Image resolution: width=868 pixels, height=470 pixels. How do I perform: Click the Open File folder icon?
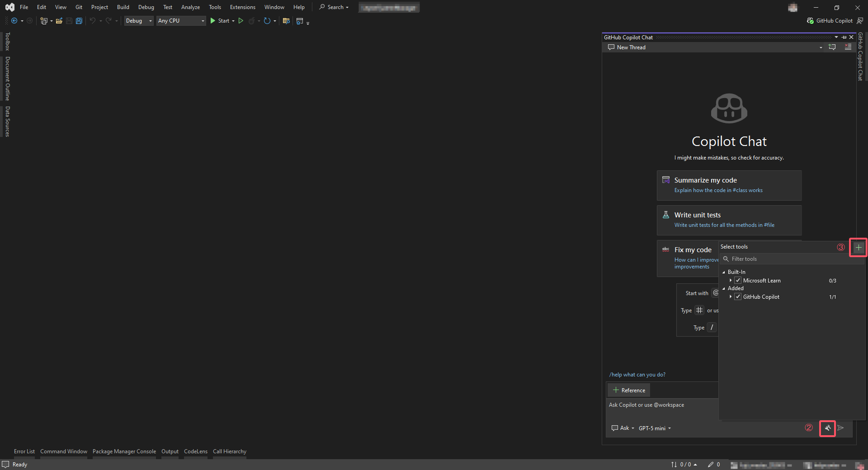(x=59, y=21)
